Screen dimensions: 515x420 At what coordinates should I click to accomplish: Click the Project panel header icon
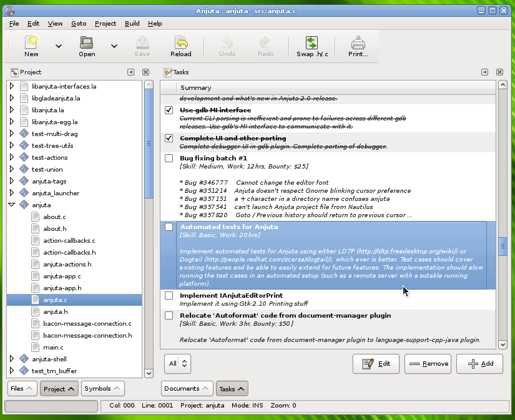click(14, 72)
